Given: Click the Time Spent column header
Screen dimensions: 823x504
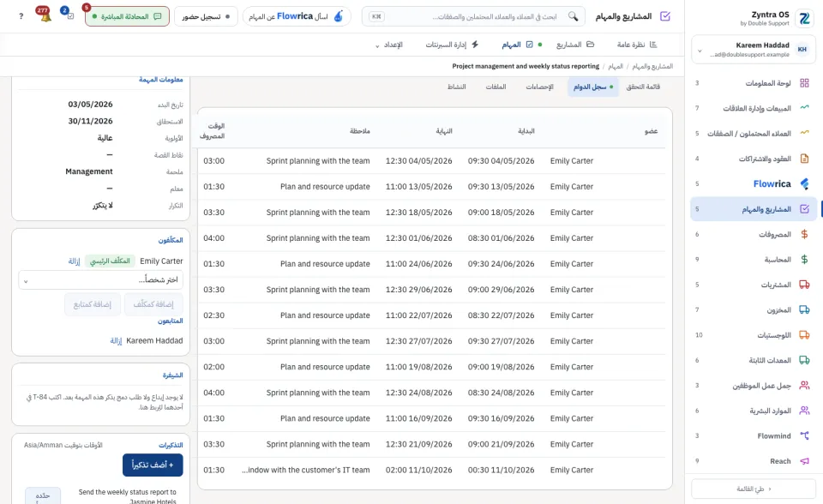Looking at the screenshot, I should (x=213, y=131).
